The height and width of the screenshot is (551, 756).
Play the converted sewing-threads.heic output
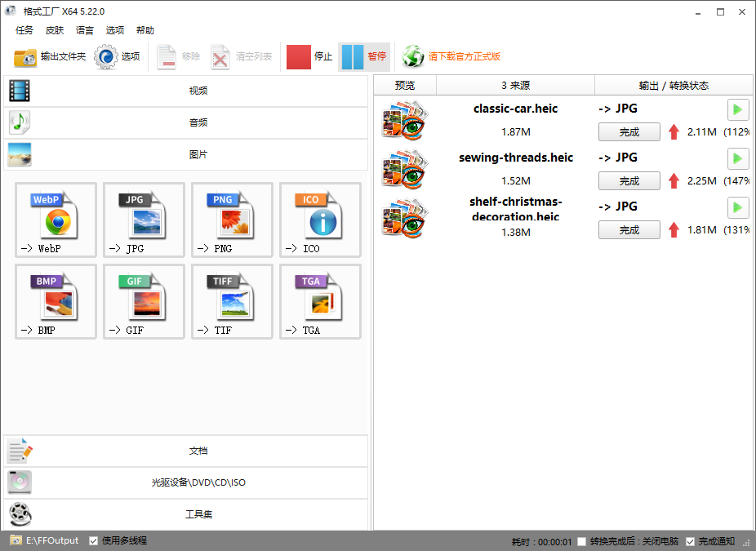[x=738, y=158]
